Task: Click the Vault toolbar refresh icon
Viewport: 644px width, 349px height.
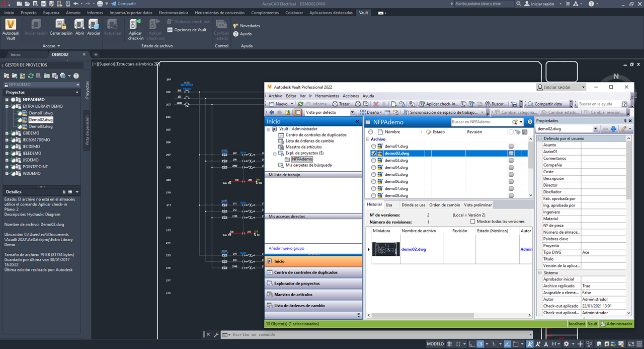Action: click(300, 104)
